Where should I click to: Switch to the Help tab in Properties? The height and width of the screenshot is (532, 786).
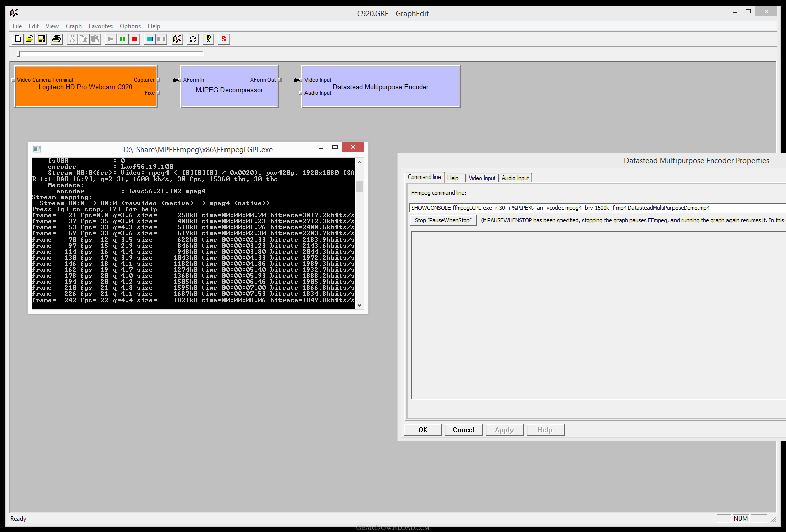pos(453,178)
